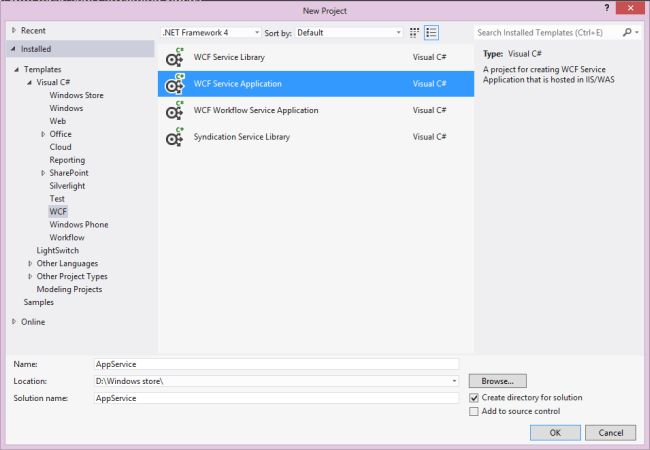Switch to small icons grid view

coord(414,33)
